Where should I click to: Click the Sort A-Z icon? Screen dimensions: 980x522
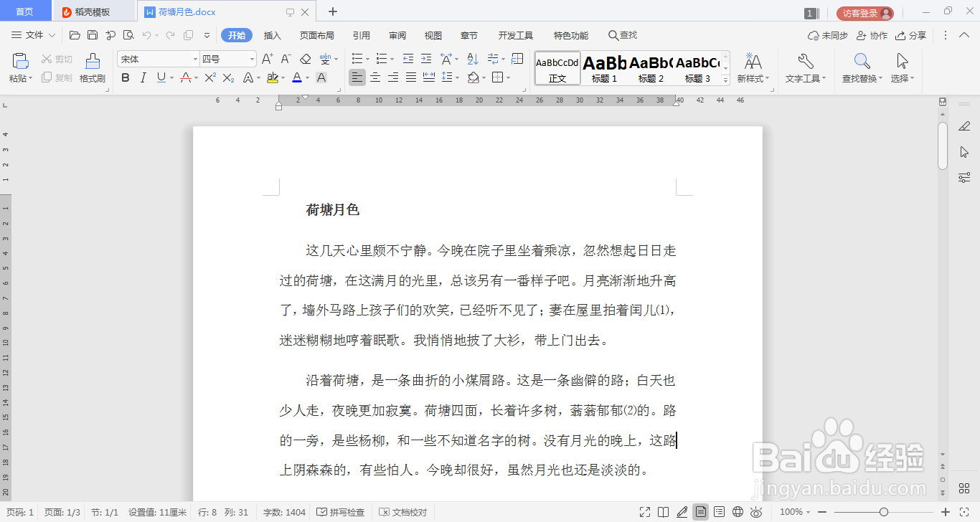[x=473, y=59]
